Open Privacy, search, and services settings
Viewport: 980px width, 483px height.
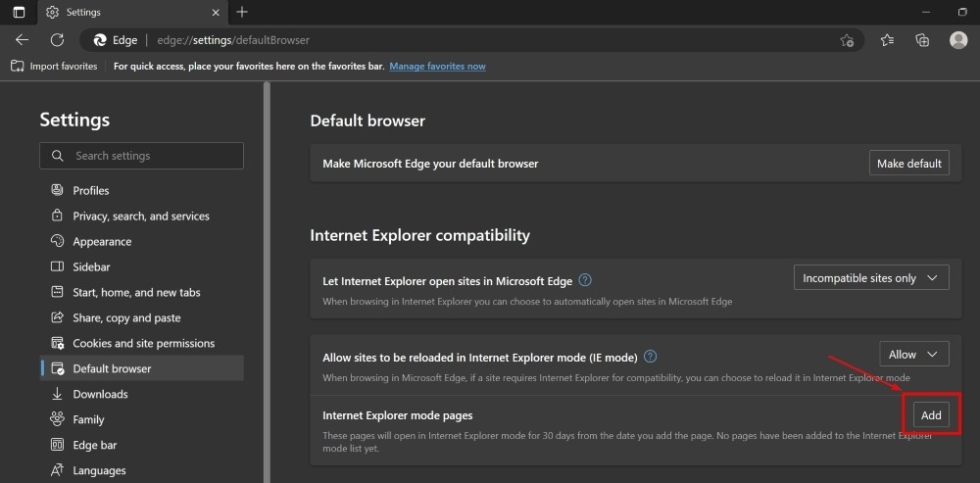(x=142, y=217)
